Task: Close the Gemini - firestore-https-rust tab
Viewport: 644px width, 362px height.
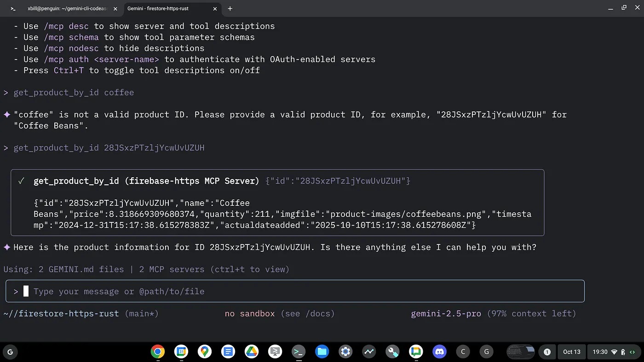Action: 216,9
